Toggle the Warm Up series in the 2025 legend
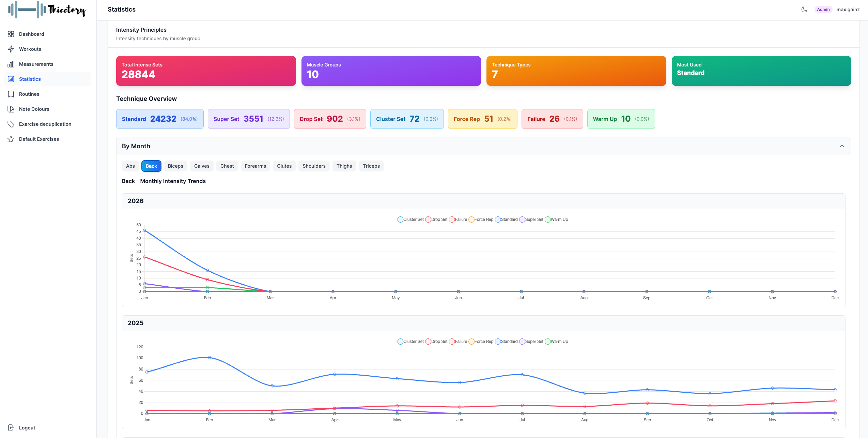 557,341
